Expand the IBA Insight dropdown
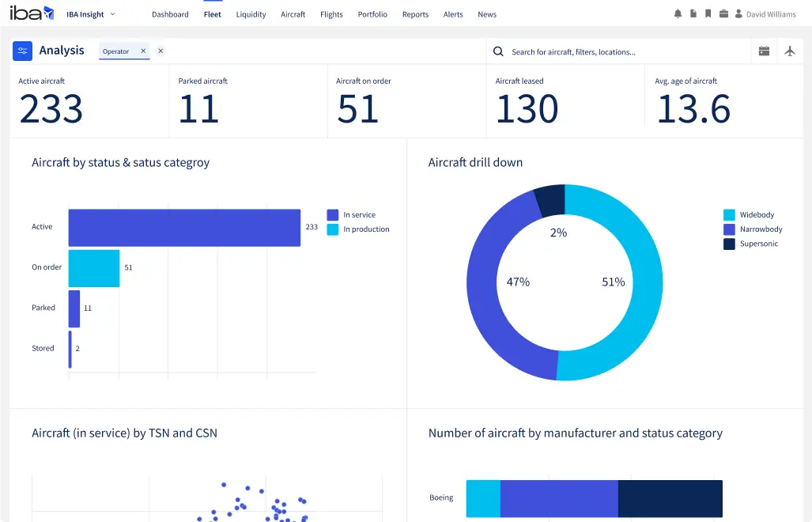 coord(92,13)
